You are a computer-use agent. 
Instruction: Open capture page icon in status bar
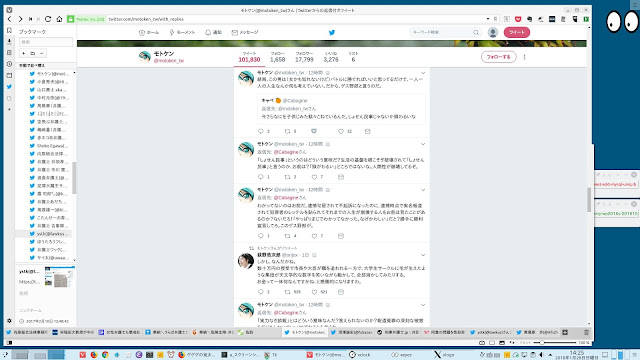point(482,343)
